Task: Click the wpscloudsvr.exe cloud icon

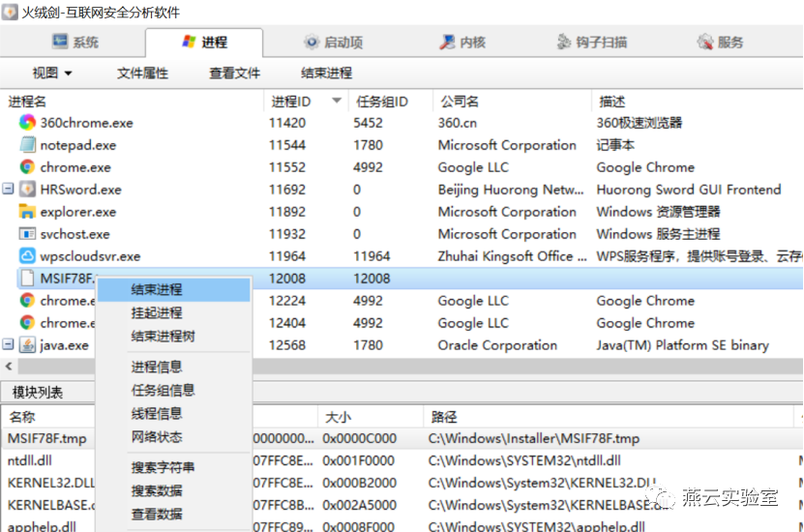Action: [x=27, y=255]
